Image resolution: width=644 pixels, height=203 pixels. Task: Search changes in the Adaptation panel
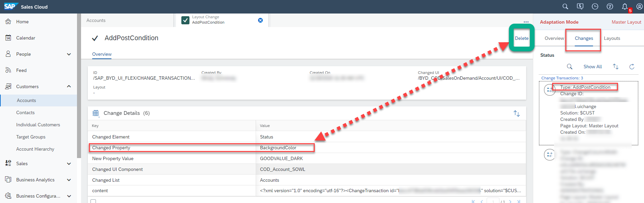(570, 67)
